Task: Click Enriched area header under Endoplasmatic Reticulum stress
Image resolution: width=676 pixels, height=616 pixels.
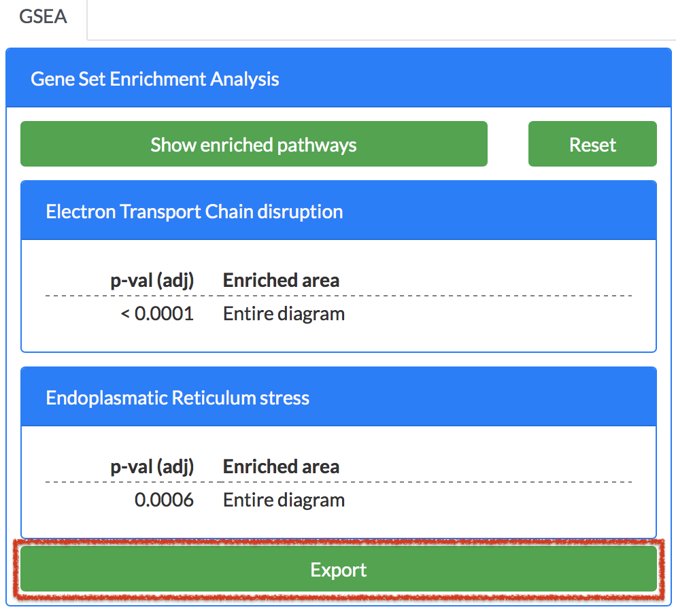Action: tap(281, 466)
